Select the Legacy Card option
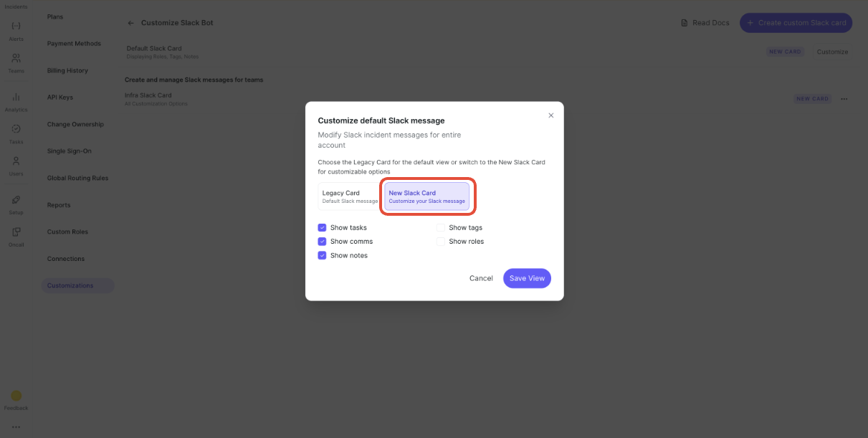Screen dimensions: 868x438 pos(350,196)
